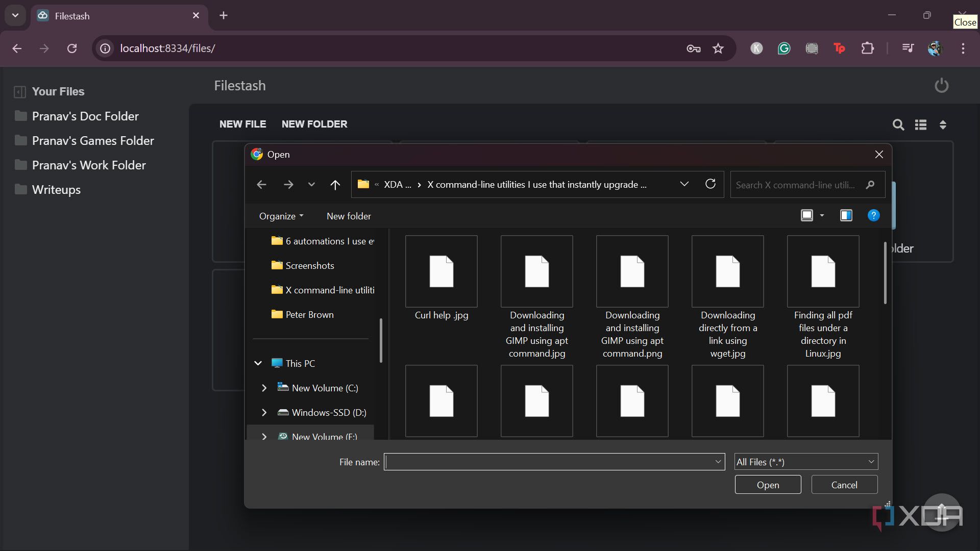Open the media controls icon in Chrome
The height and width of the screenshot is (551, 980).
[908, 48]
